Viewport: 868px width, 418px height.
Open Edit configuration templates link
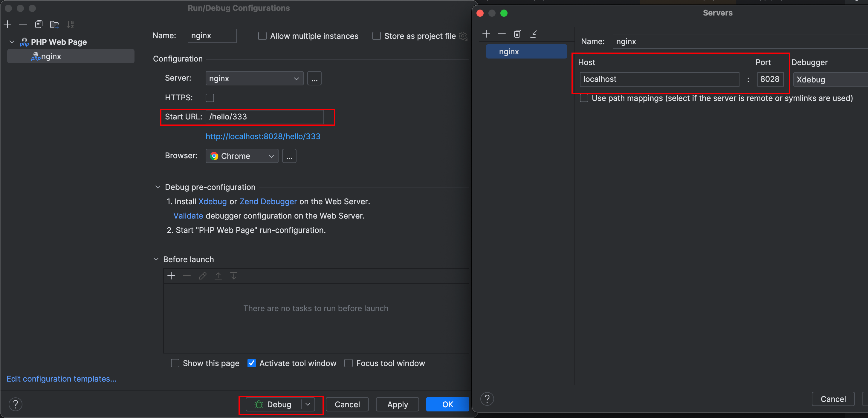[x=61, y=379]
